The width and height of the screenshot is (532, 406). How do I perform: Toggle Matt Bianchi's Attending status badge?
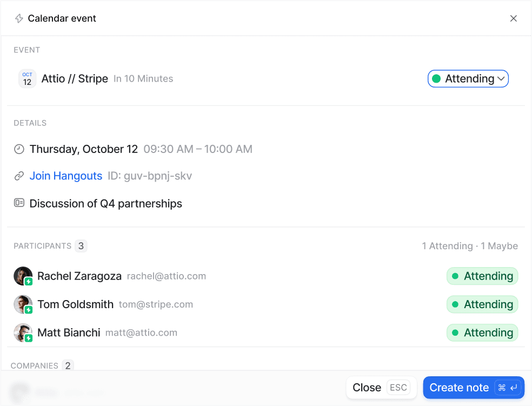tap(482, 332)
